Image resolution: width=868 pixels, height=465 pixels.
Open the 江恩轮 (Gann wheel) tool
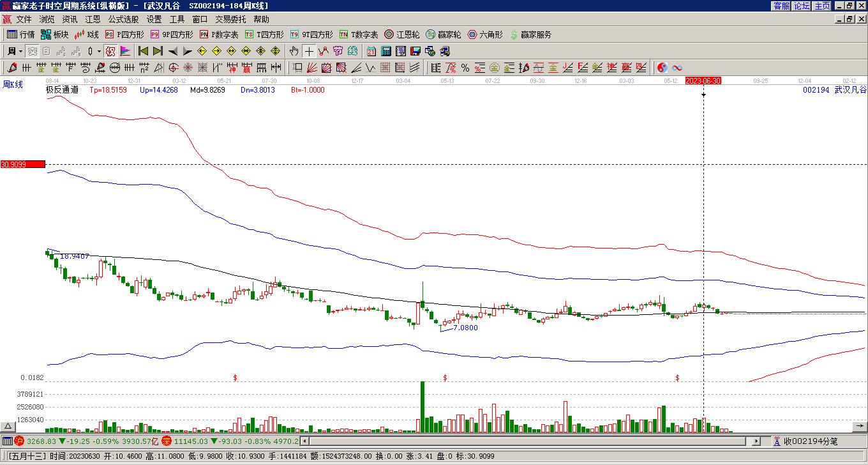pyautogui.click(x=401, y=34)
